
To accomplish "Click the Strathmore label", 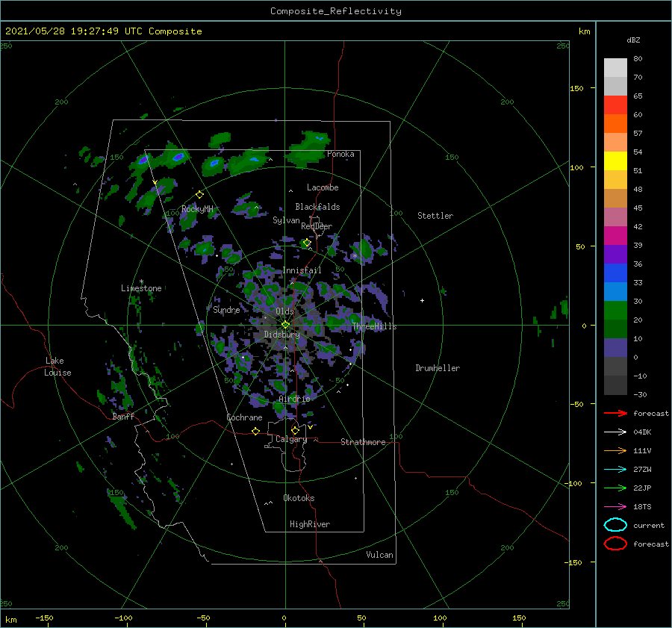I will (363, 442).
